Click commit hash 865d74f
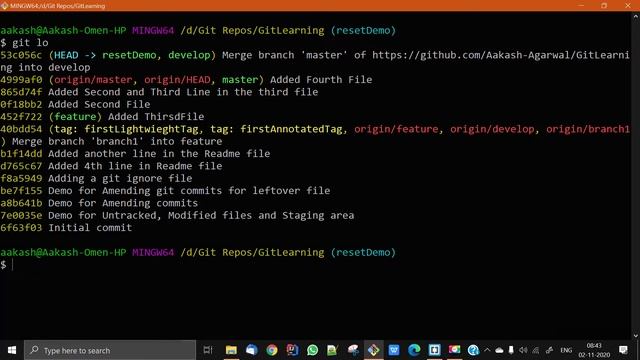 [21, 92]
